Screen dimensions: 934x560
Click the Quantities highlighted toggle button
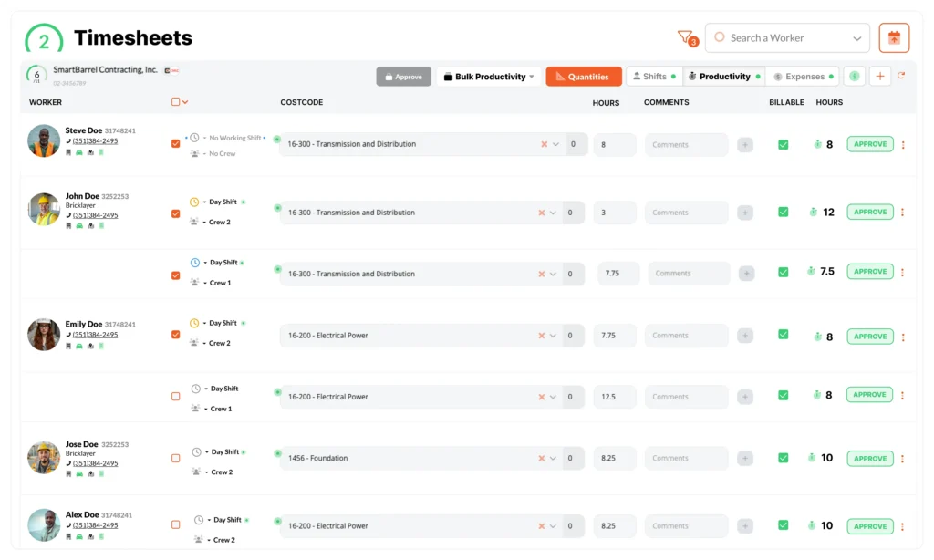click(x=583, y=76)
